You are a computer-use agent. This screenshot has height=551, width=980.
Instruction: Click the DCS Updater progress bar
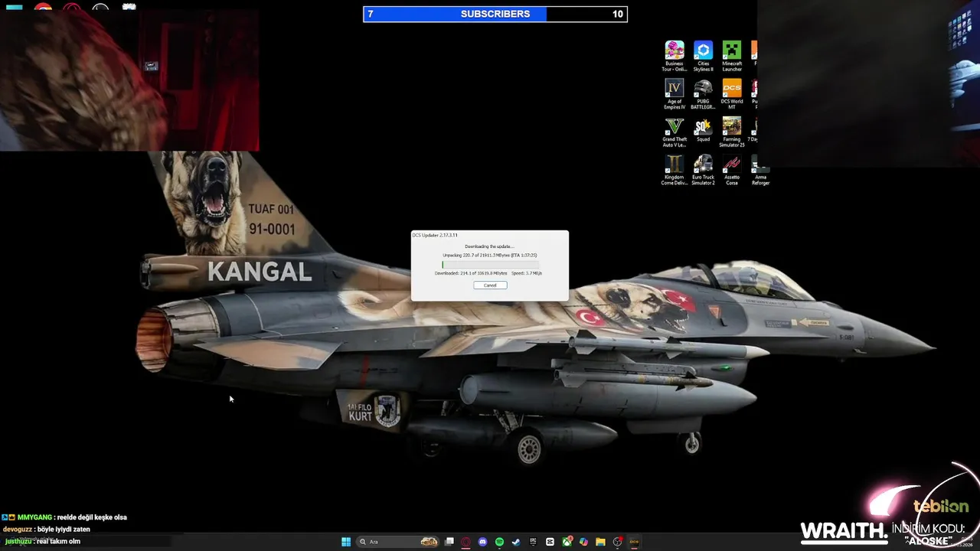(490, 264)
